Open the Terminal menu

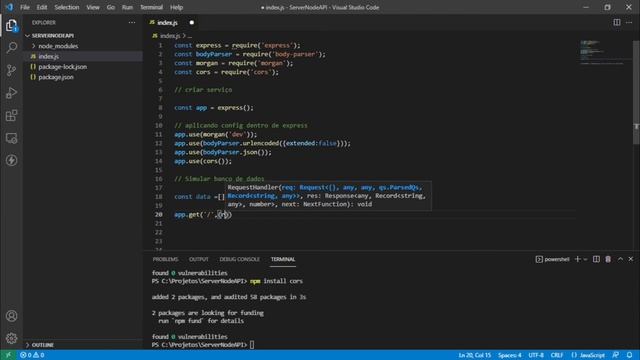pos(151,7)
